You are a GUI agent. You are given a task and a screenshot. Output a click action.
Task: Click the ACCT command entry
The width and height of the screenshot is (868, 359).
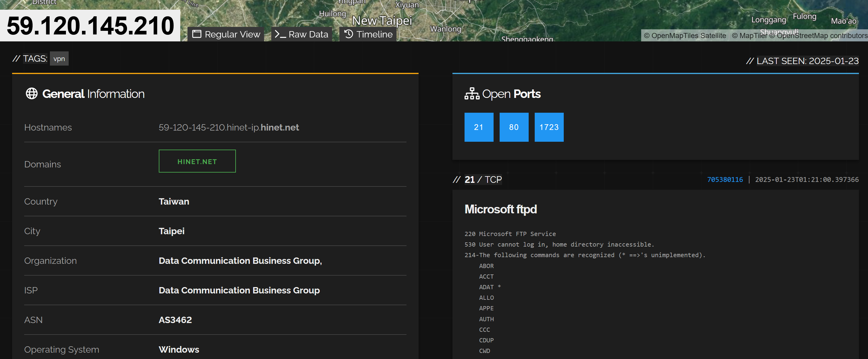pos(486,277)
